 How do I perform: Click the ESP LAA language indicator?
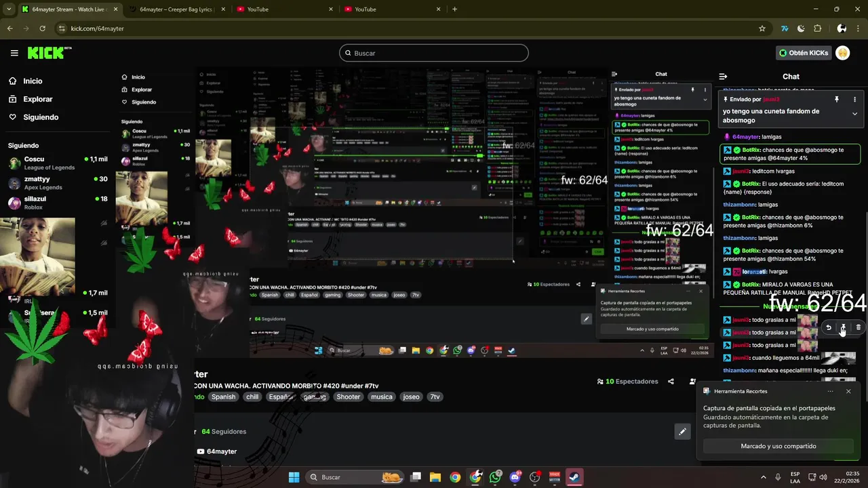pyautogui.click(x=795, y=477)
